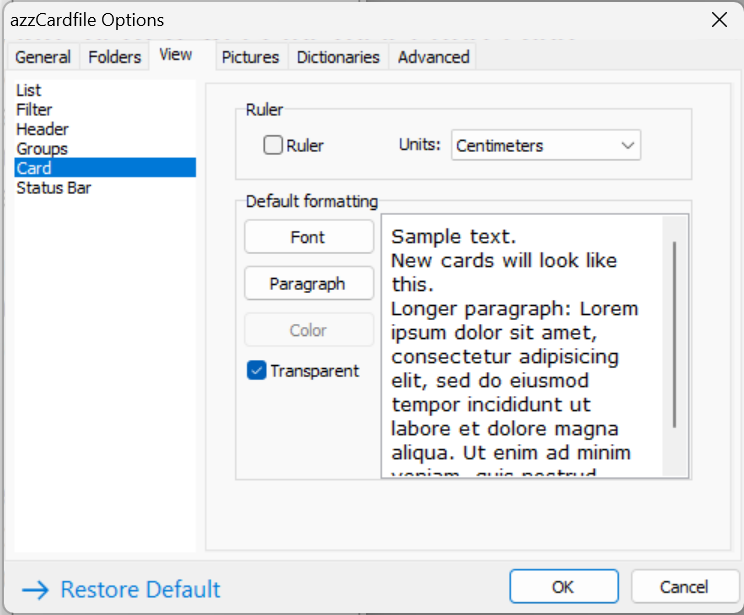This screenshot has width=744, height=615.
Task: Open the Pictures tab
Action: (251, 57)
